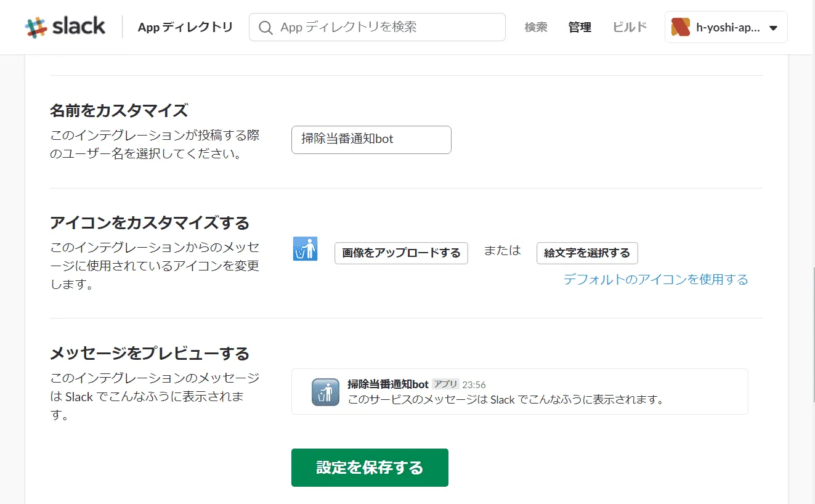Select the ビルド menu item

point(629,27)
